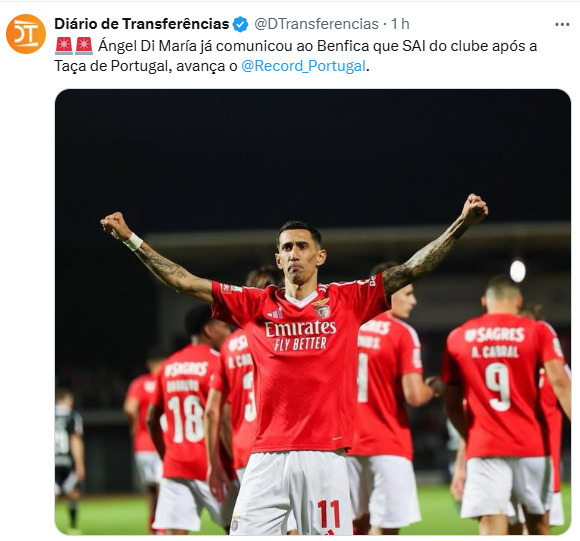The image size is (580, 541).
Task: Click the Emirates Fly Better sponsor logo
Action: (300, 336)
